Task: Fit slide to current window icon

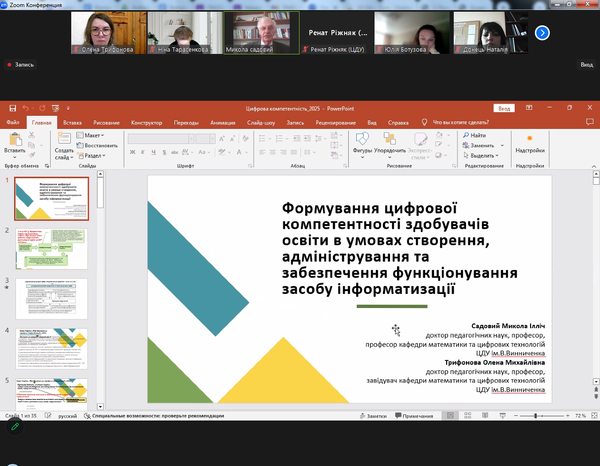Action: click(592, 415)
